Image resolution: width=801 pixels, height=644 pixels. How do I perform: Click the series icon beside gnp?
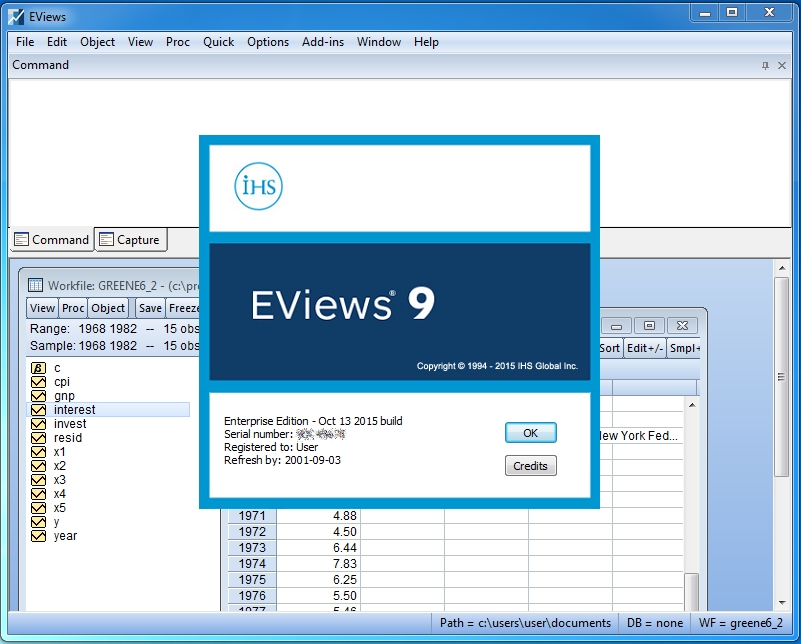click(38, 396)
